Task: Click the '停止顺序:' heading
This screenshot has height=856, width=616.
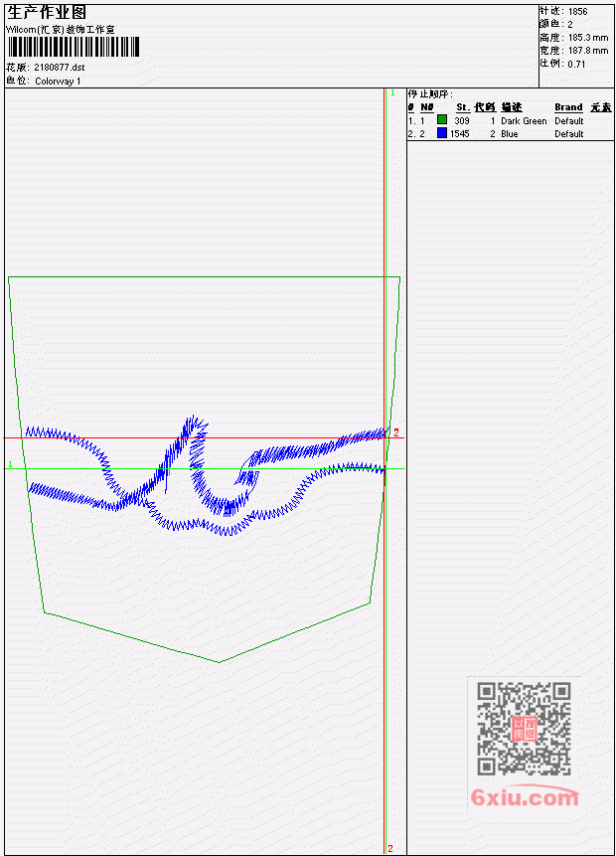Action: pyautogui.click(x=430, y=93)
